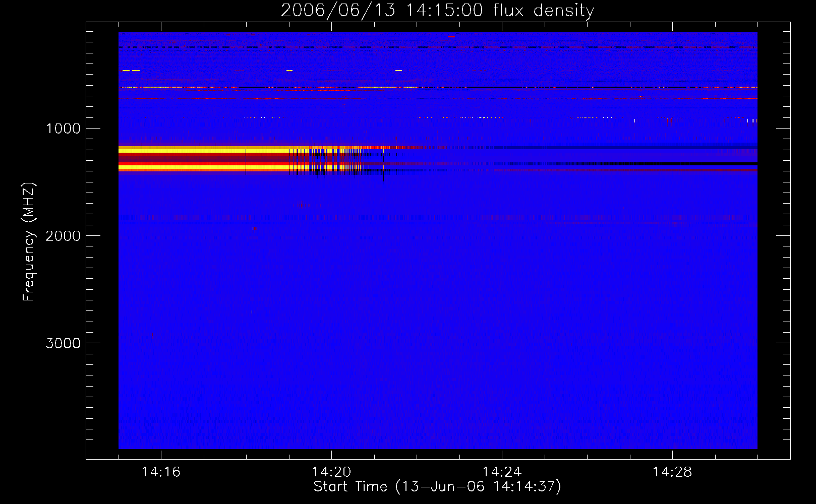816x504 pixels.
Task: Click the 1000 frequency tick label
Action: click(x=63, y=129)
